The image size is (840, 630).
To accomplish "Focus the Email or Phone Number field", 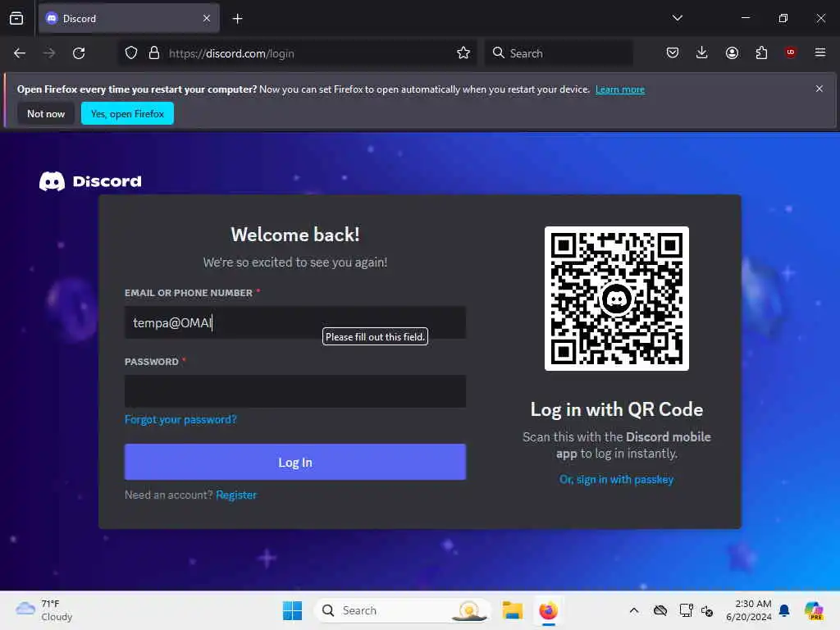I will coord(295,322).
